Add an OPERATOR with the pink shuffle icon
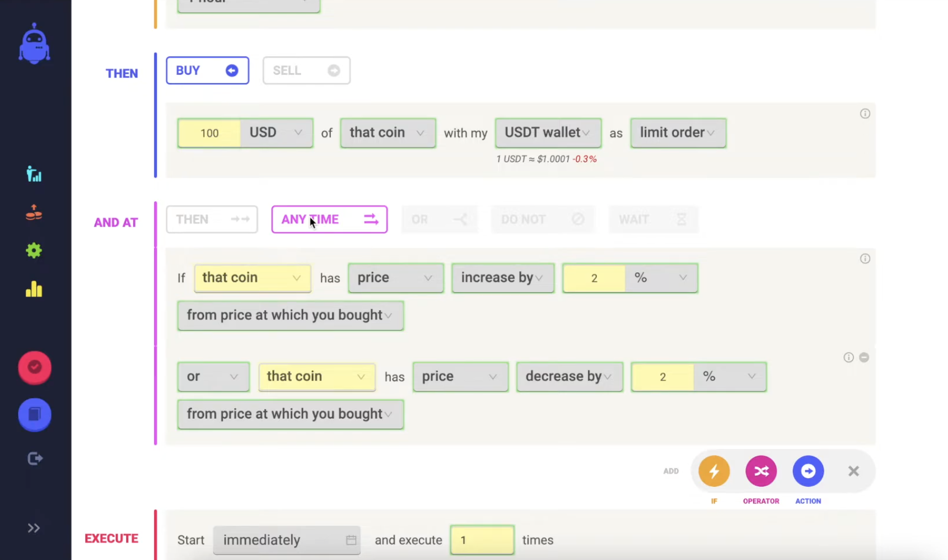 coord(761,471)
